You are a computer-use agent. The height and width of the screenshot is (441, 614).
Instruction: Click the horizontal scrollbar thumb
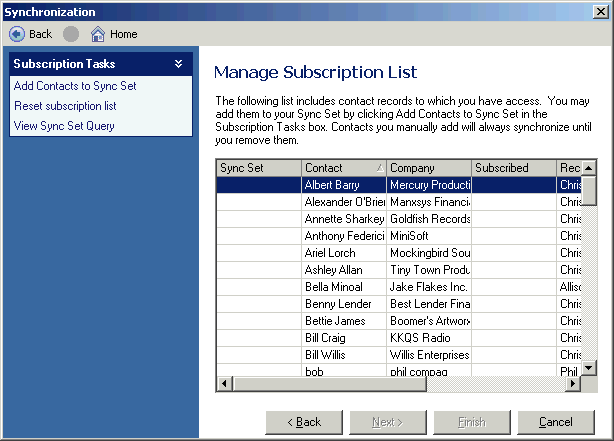point(329,383)
